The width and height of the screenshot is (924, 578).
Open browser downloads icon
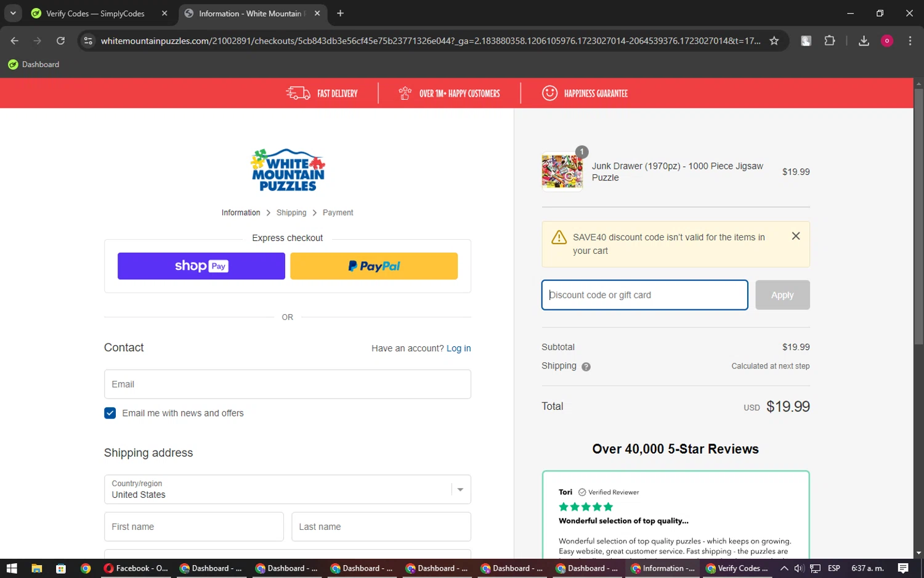pos(864,41)
